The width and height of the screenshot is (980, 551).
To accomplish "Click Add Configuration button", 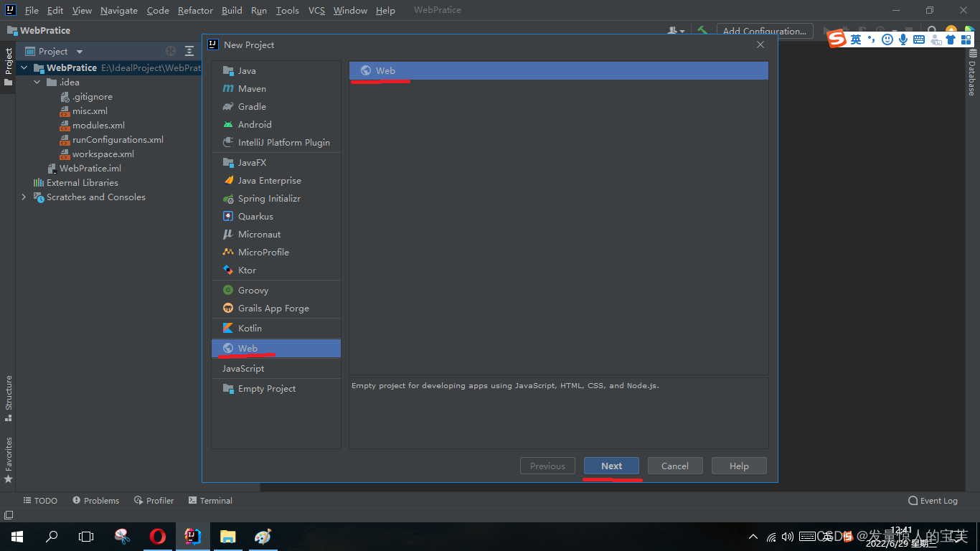I will (x=765, y=31).
